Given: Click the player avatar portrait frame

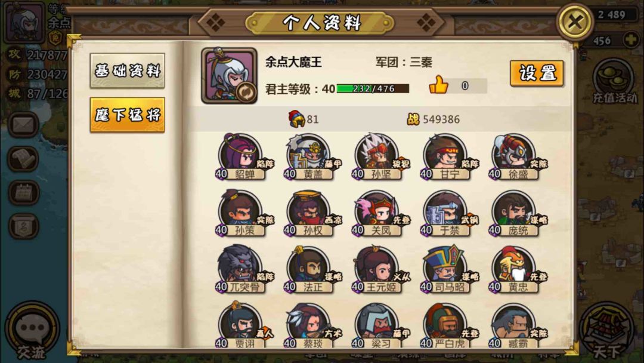Looking at the screenshot, I should [x=229, y=75].
